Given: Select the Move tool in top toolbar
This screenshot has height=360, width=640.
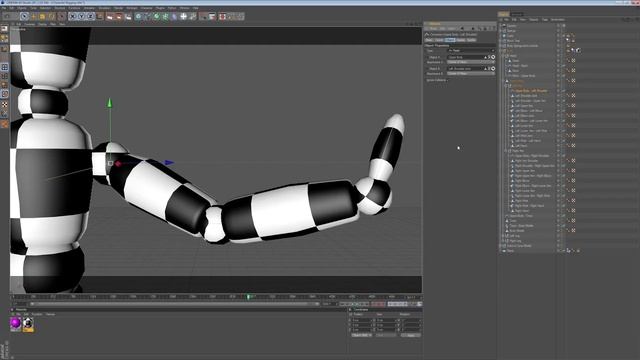Looking at the screenshot, I should pos(34,16).
